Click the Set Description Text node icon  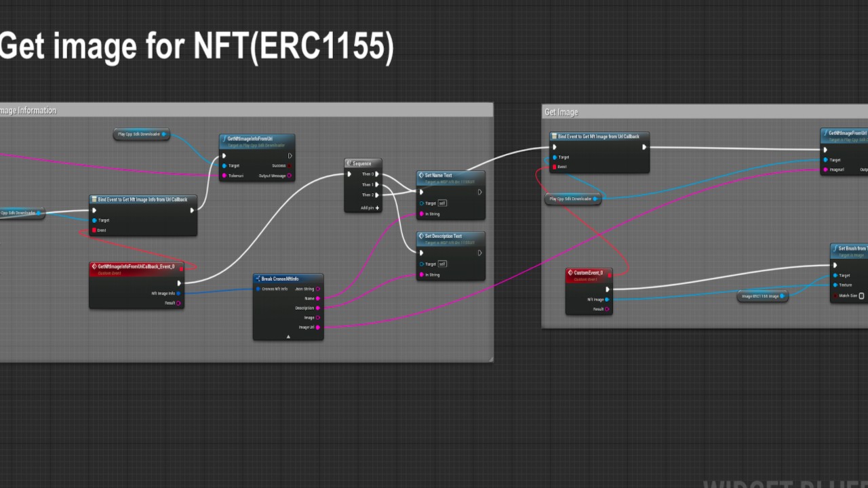(x=421, y=236)
